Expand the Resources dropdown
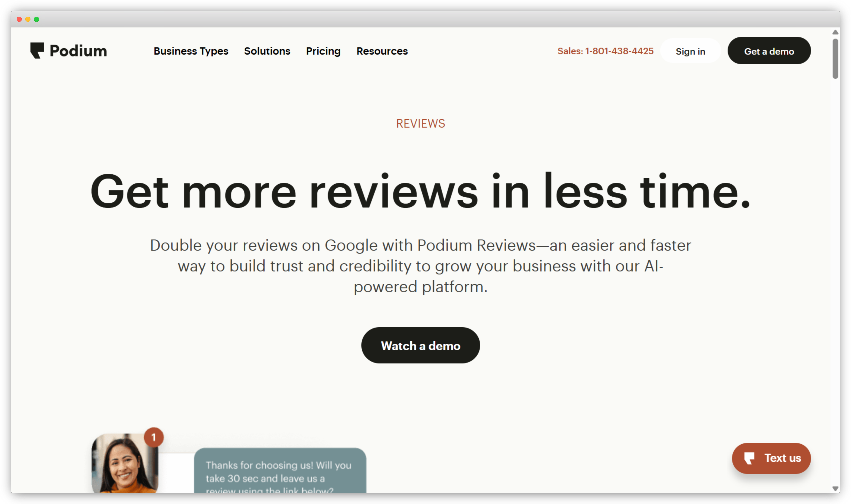Viewport: 851px width, 504px height. point(381,51)
